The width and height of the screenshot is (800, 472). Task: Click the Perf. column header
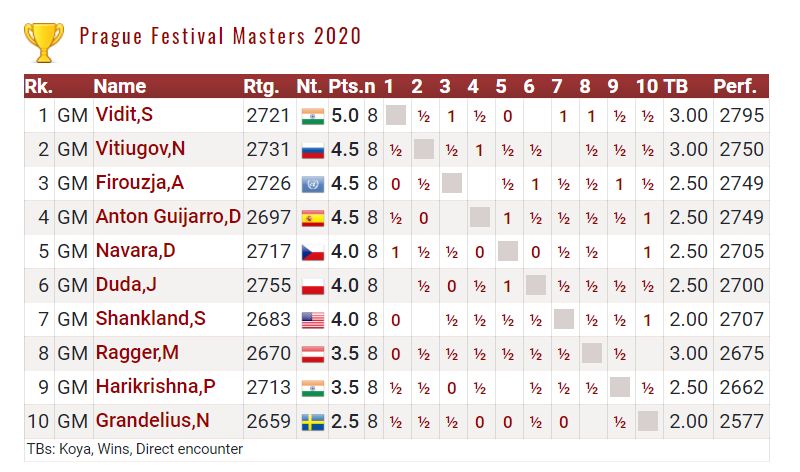[735, 86]
